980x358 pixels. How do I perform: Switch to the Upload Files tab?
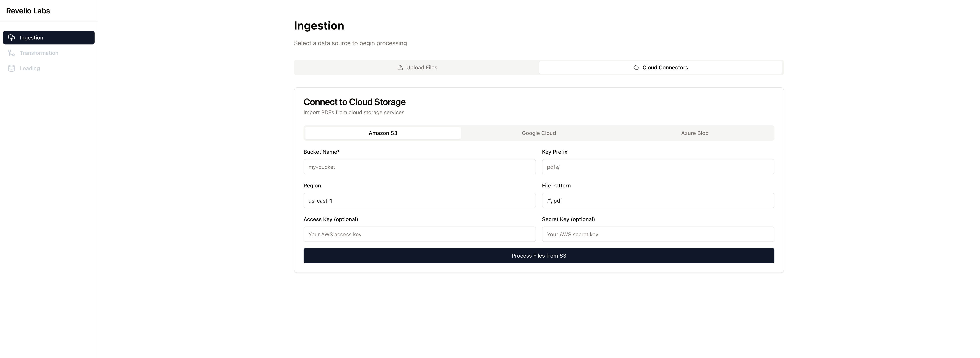pos(417,67)
